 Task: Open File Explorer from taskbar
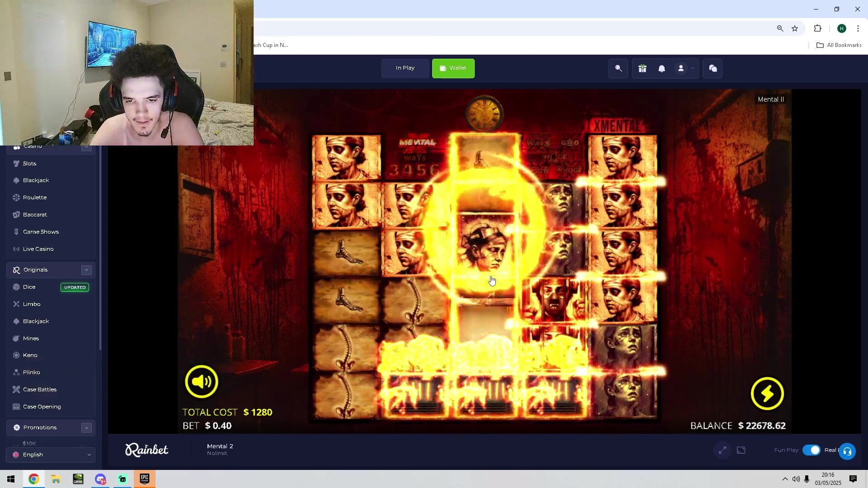(x=56, y=479)
